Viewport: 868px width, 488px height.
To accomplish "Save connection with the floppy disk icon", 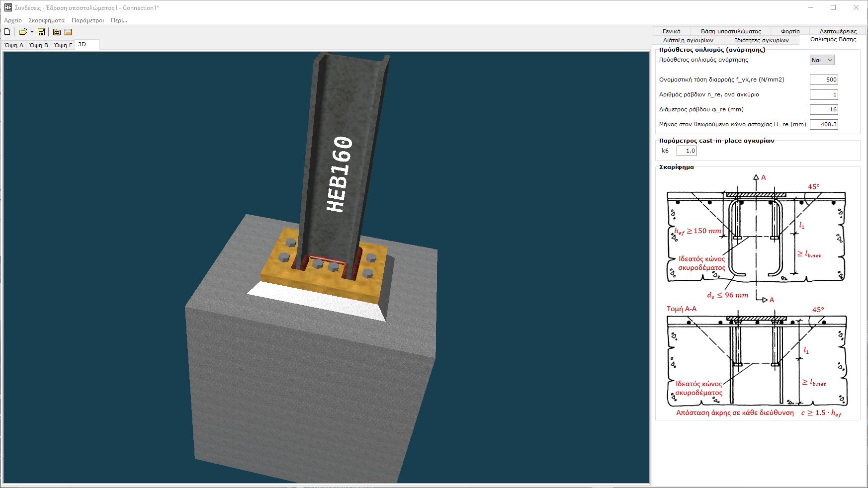I will (x=41, y=32).
